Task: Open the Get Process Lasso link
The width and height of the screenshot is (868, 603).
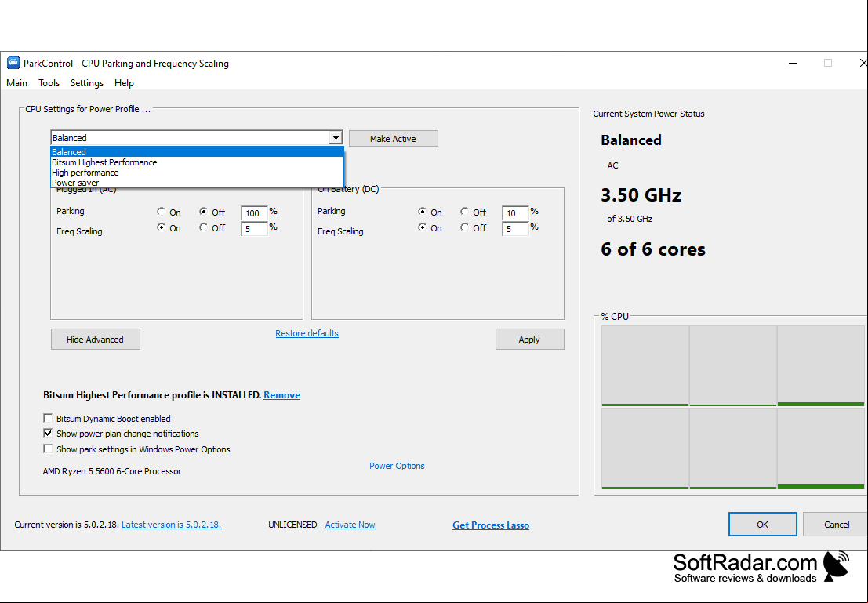Action: (x=491, y=525)
